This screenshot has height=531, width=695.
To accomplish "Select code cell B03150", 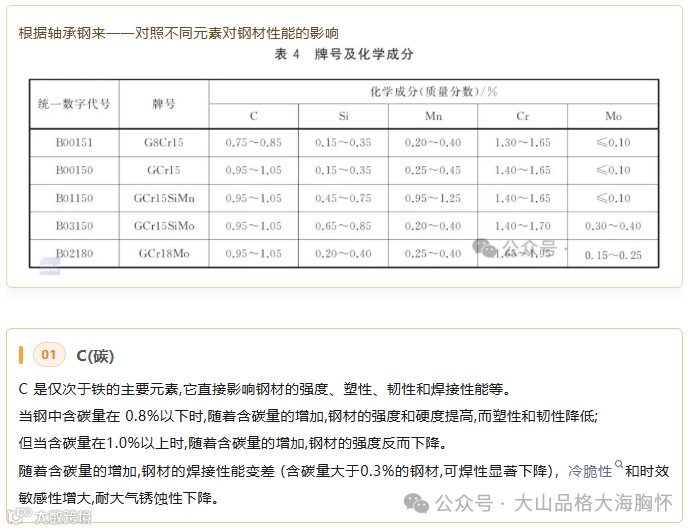I will [x=74, y=226].
